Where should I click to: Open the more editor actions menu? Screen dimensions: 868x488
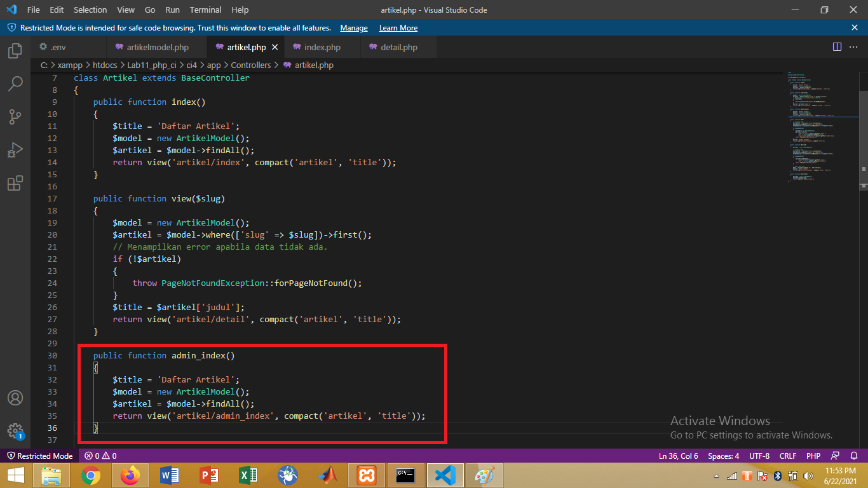[x=853, y=46]
